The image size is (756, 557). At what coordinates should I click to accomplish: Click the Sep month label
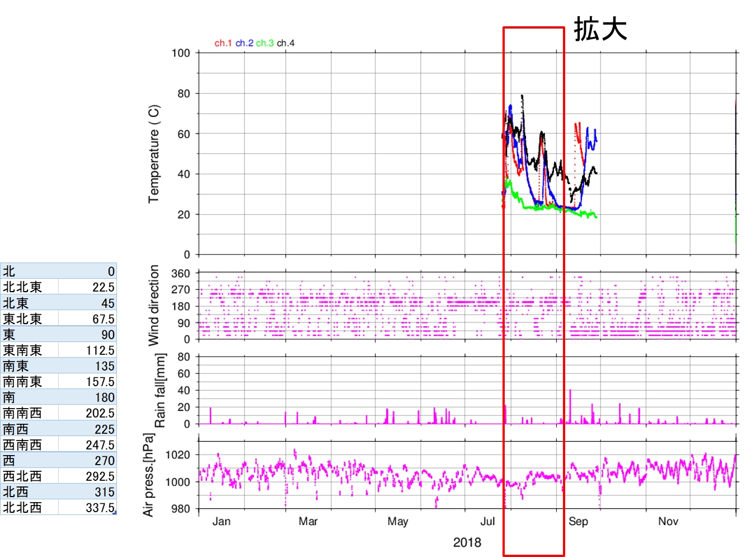[579, 521]
